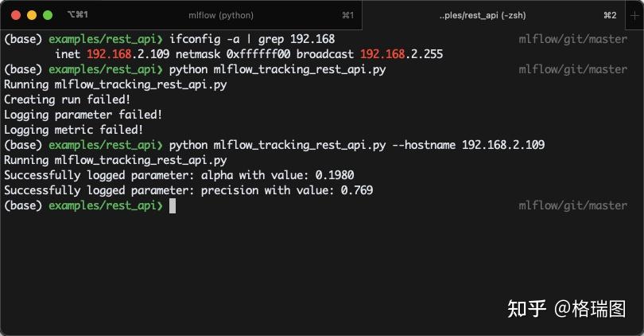Minimize the window using yellow button

[x=32, y=15]
